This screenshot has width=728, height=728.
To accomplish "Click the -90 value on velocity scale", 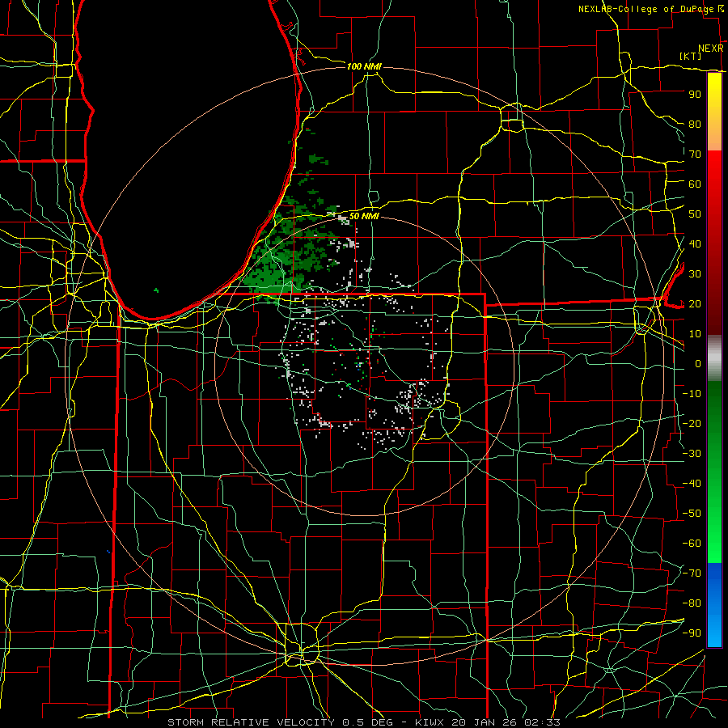I will pyautogui.click(x=692, y=633).
